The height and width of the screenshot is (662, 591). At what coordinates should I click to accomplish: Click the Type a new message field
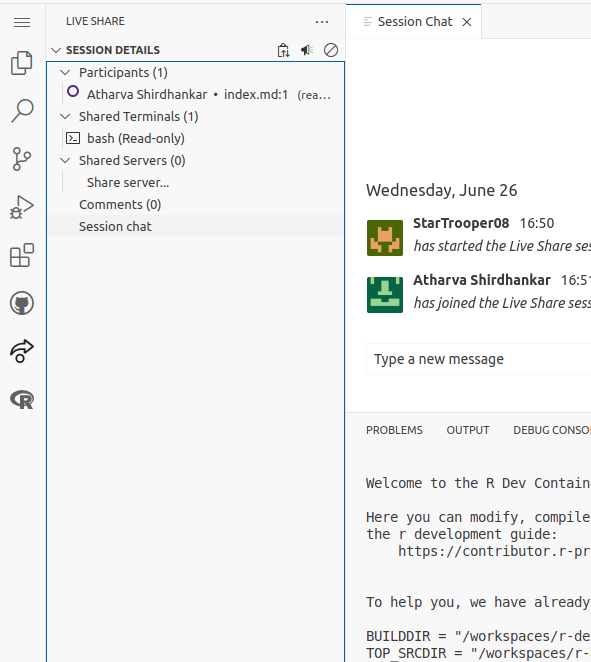click(x=478, y=359)
